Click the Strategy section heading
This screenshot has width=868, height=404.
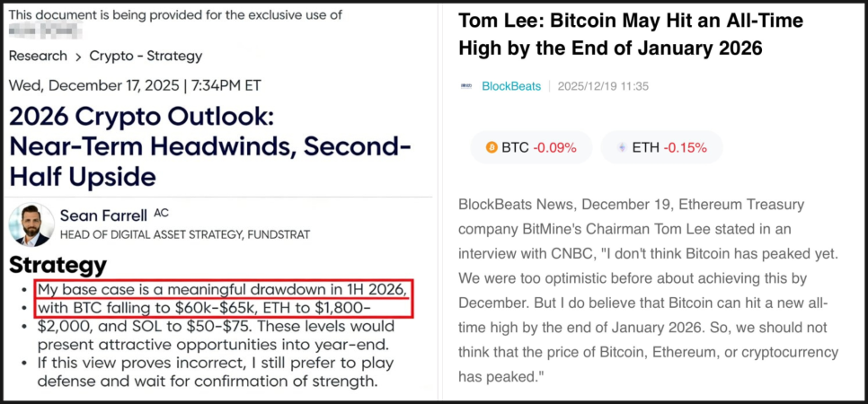(58, 265)
